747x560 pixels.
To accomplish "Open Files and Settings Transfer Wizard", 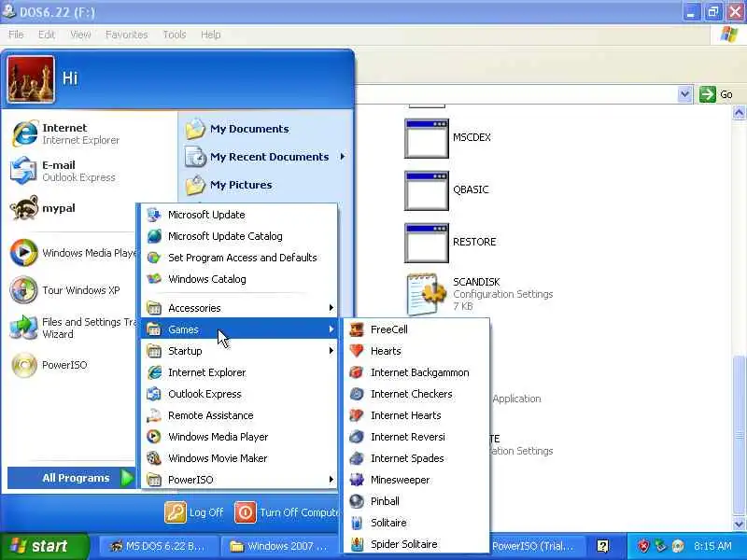I will pyautogui.click(x=72, y=329).
